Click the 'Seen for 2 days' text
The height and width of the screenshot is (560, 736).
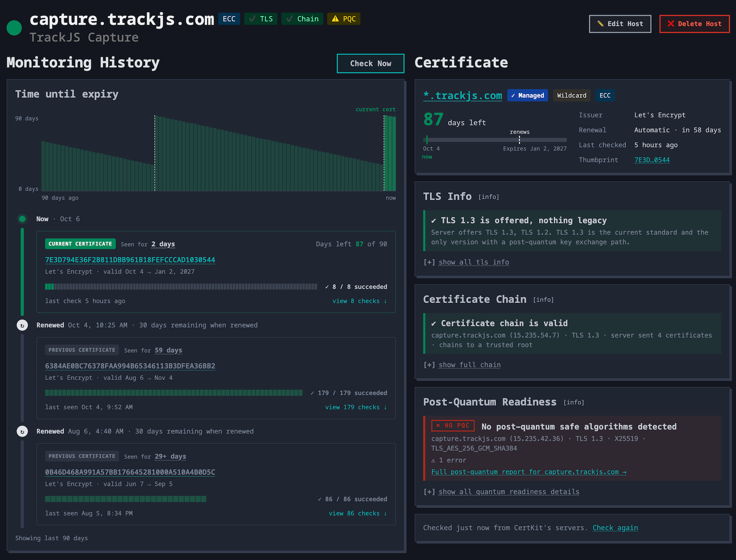(x=148, y=244)
